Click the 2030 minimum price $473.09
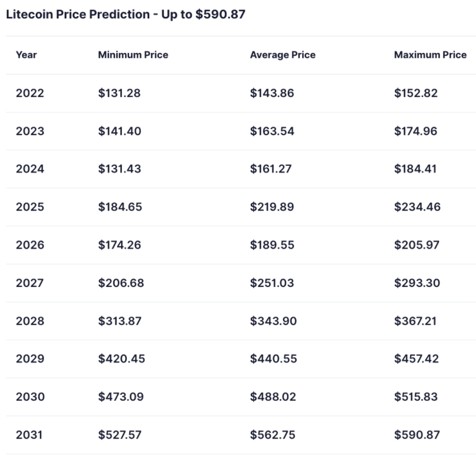This screenshot has height=459, width=476. [121, 397]
